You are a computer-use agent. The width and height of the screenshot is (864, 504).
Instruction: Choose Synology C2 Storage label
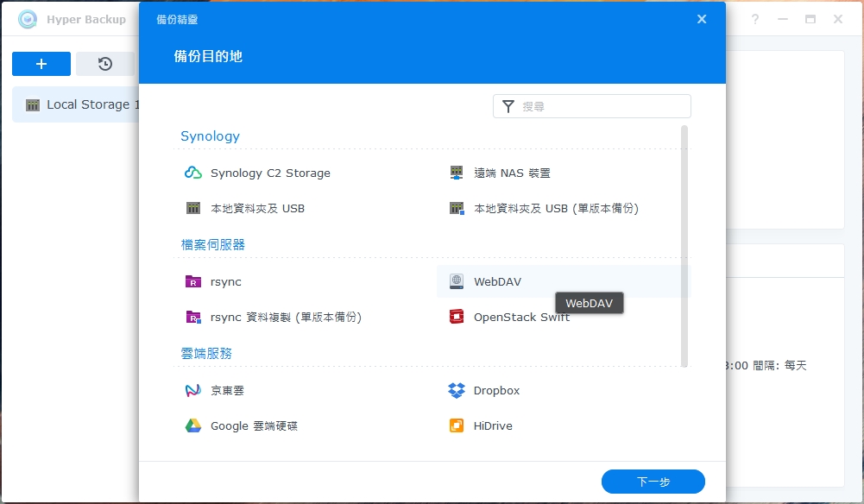tap(270, 173)
